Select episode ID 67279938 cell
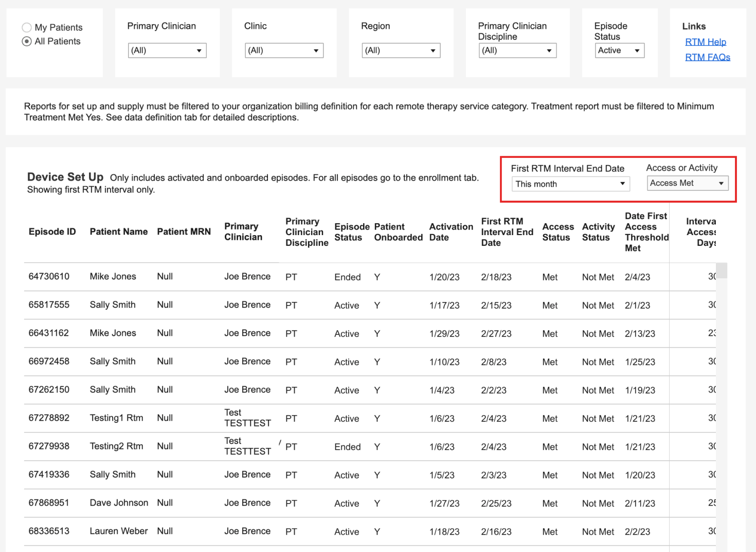Image resolution: width=756 pixels, height=552 pixels. (x=49, y=447)
